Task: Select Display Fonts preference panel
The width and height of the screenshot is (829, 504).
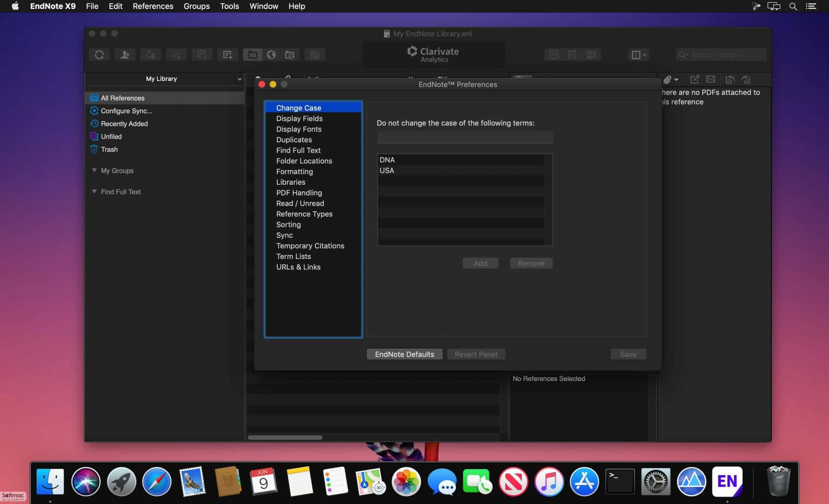Action: pos(313,129)
